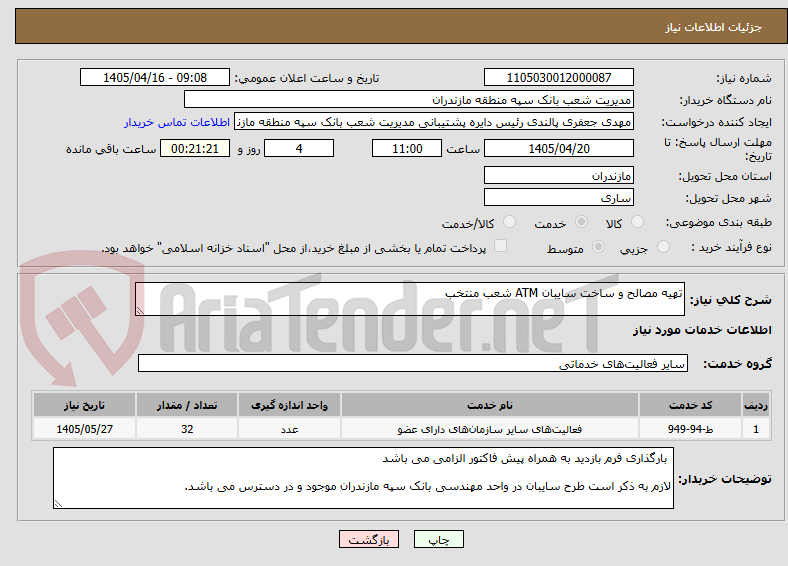Click the تعداد / مقدار column header
This screenshot has height=566, width=788.
[x=187, y=405]
